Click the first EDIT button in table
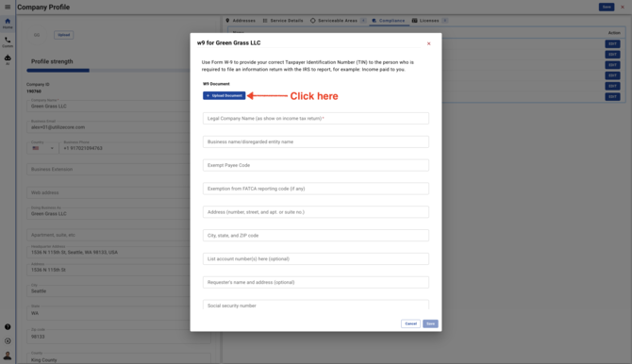 612,44
